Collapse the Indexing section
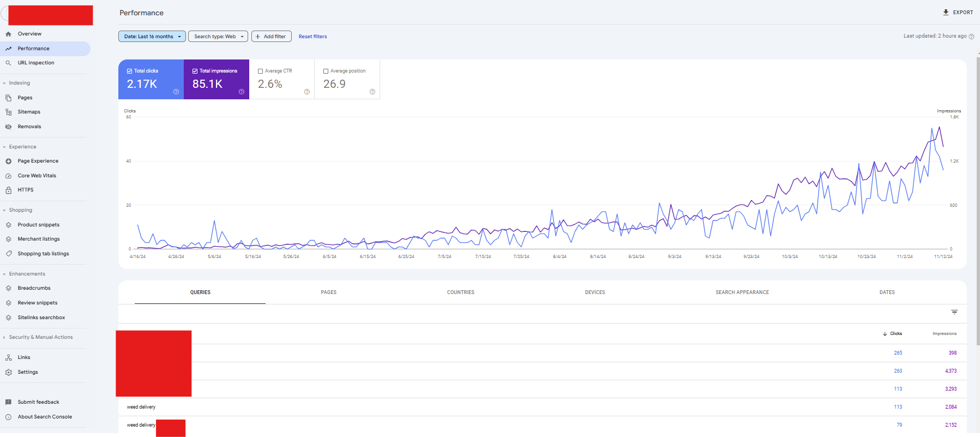980x437 pixels. (x=4, y=83)
